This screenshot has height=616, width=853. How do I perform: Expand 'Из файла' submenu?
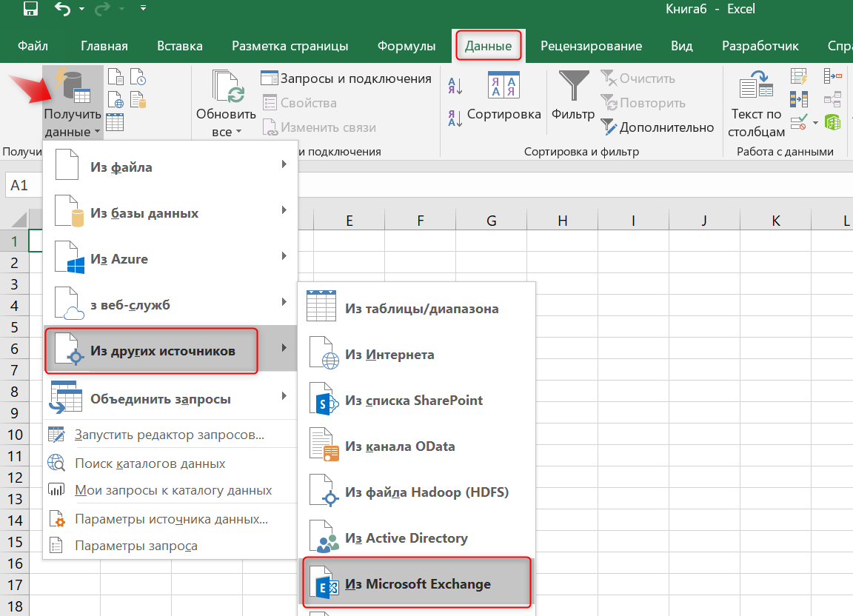tap(170, 165)
